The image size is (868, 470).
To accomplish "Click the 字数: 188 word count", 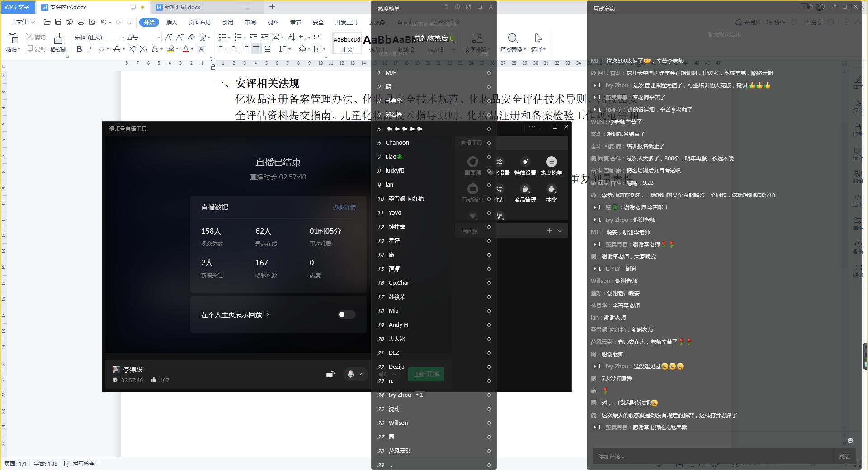I will tap(46, 464).
